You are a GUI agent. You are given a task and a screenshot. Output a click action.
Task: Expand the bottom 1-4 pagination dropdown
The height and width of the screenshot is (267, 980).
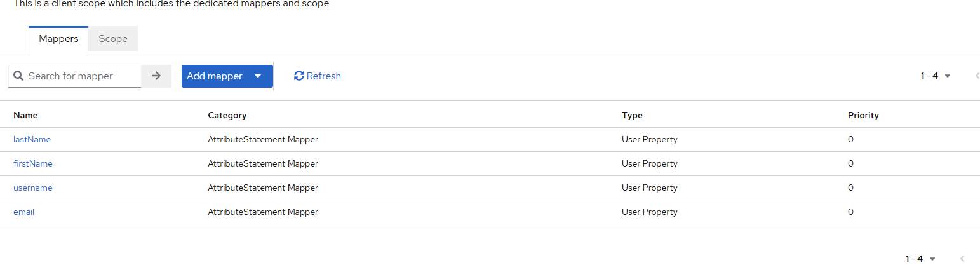(x=920, y=259)
